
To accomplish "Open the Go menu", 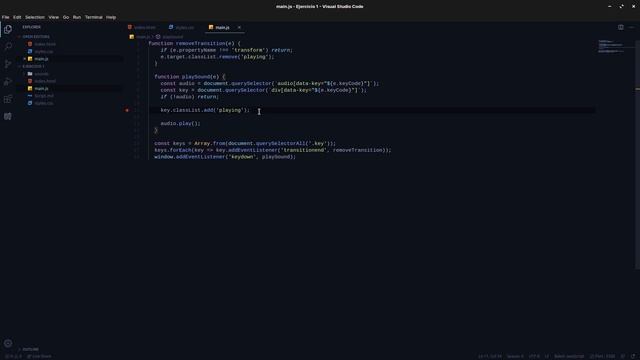I will pos(66,17).
